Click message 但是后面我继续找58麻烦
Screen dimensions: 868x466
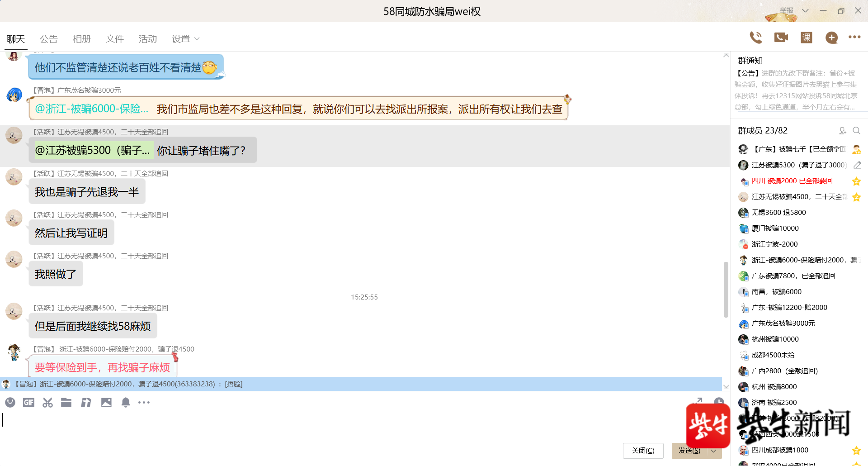tap(93, 326)
